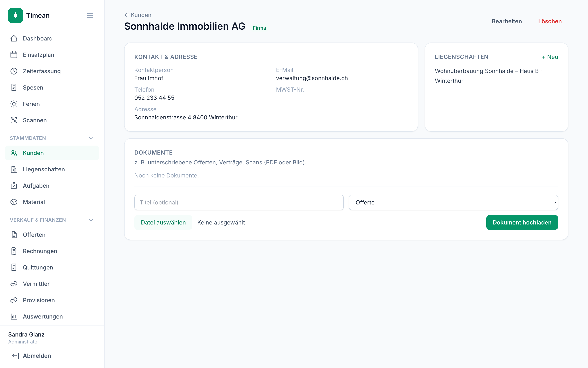This screenshot has height=368, width=588.
Task: Click the Quittungen receipt icon
Action: coord(14,267)
